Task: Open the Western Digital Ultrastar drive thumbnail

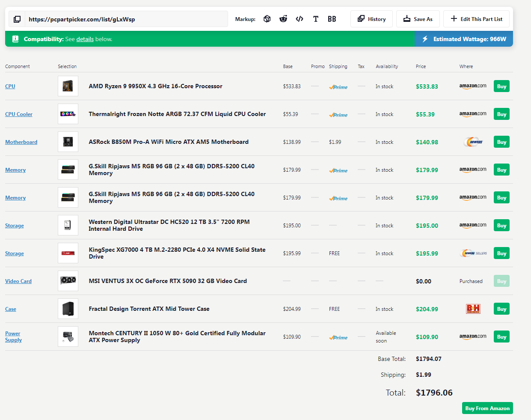Action: pyautogui.click(x=68, y=225)
